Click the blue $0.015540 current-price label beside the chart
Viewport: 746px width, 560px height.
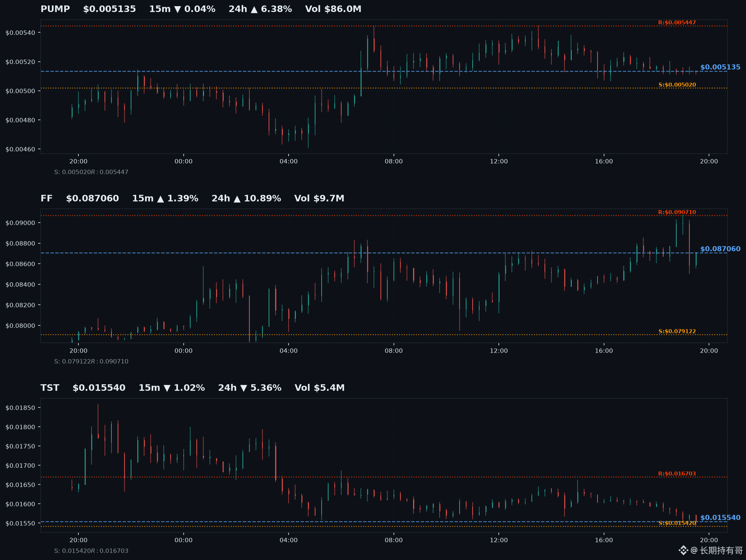click(x=720, y=518)
